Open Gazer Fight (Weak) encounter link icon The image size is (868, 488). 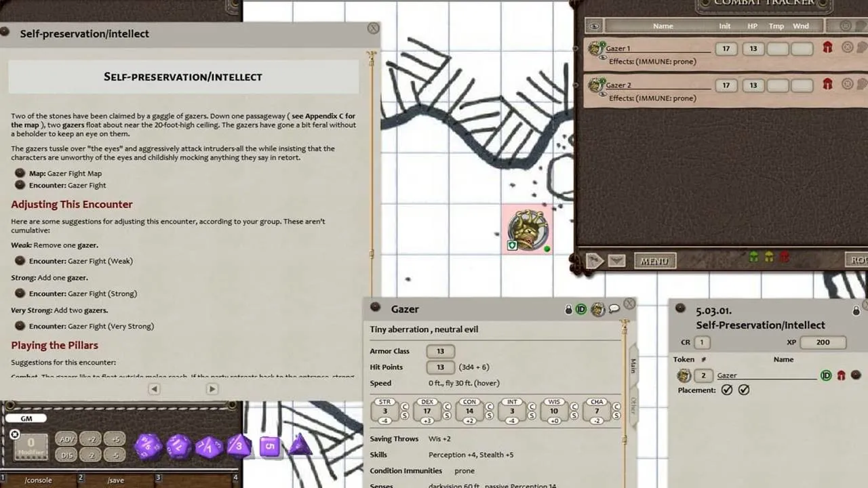pos(20,261)
